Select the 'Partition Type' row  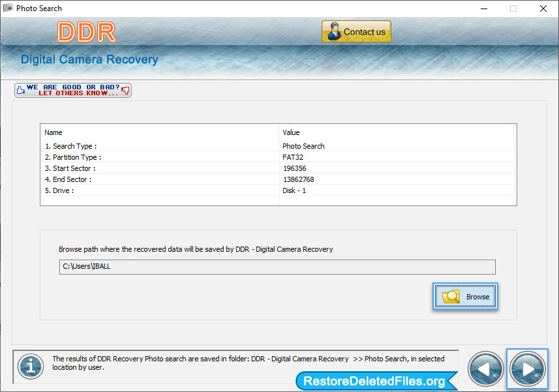pos(278,157)
